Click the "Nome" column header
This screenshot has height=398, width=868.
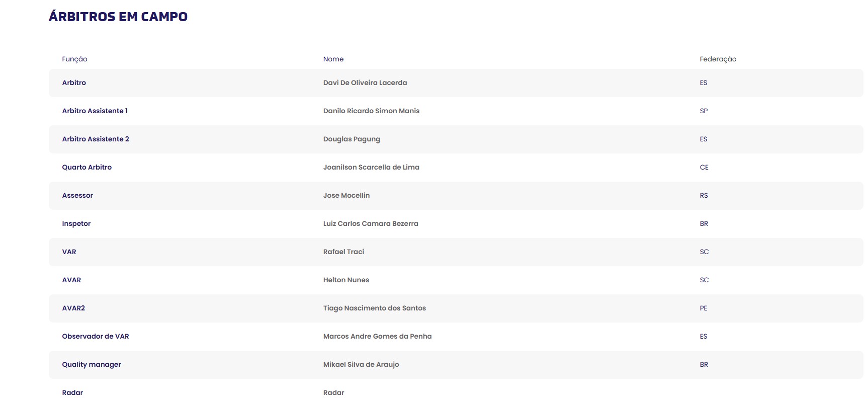tap(333, 59)
